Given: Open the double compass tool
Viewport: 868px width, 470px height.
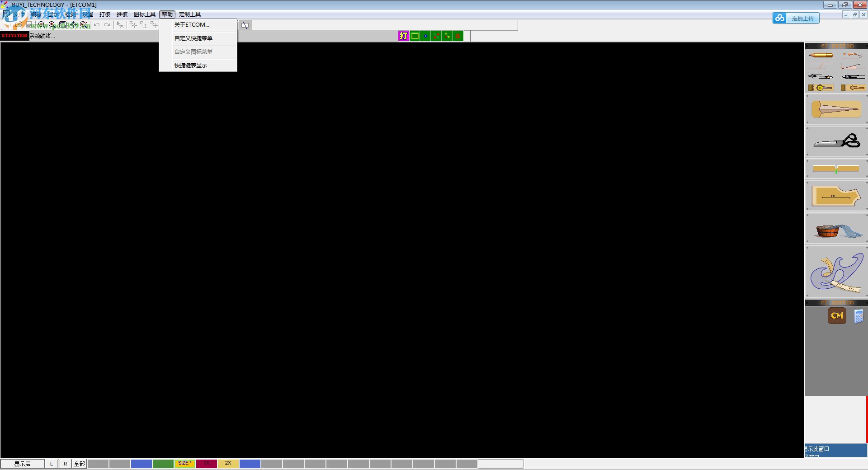Looking at the screenshot, I should (821, 77).
